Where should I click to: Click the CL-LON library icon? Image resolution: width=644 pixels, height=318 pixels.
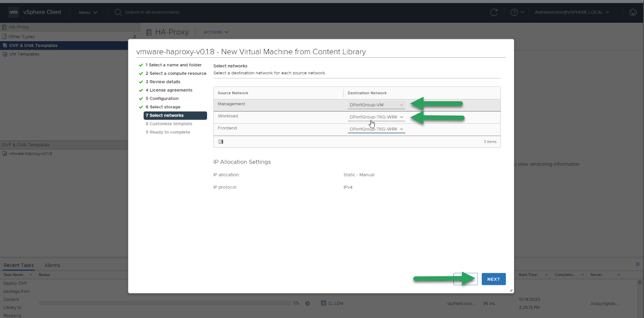323,303
